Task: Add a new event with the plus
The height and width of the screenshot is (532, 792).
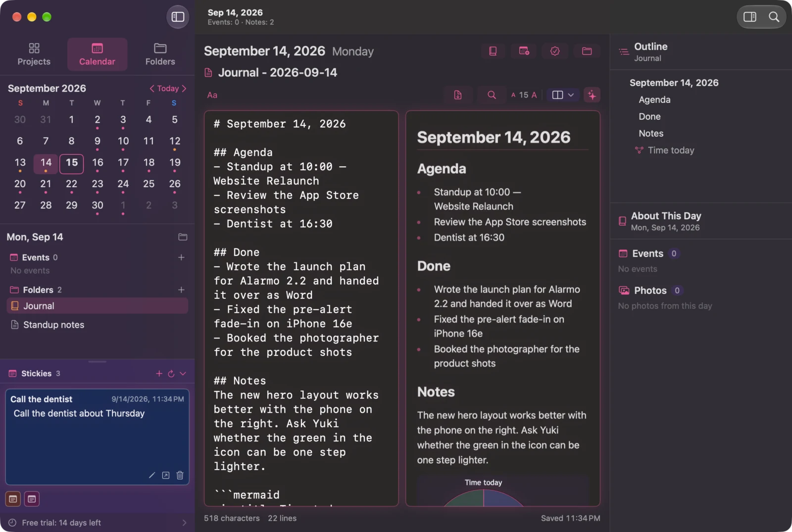Action: pos(181,257)
